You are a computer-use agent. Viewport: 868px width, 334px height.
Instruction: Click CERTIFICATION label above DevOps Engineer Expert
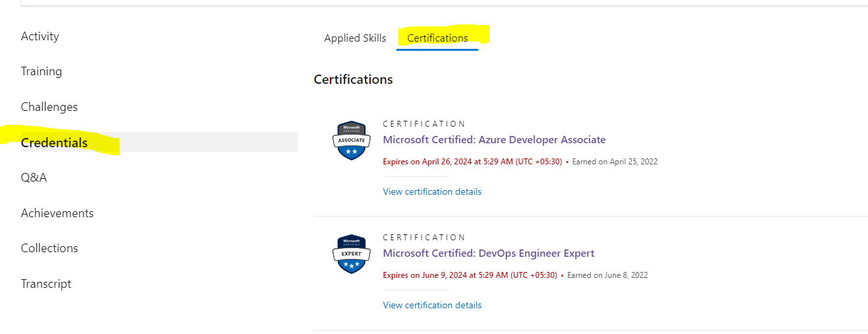click(x=424, y=238)
